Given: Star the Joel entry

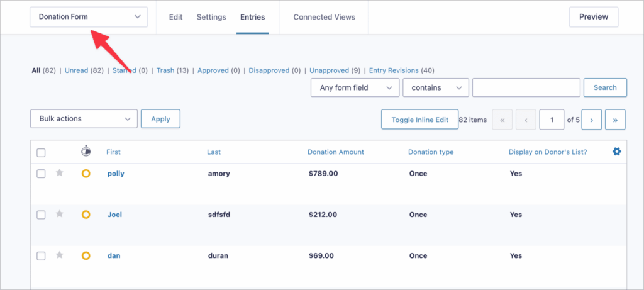Looking at the screenshot, I should [x=60, y=215].
